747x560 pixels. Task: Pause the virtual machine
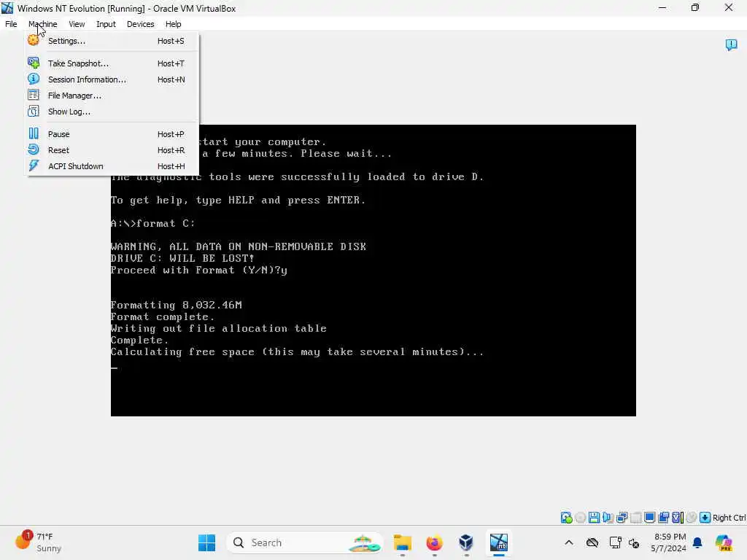tap(112, 134)
